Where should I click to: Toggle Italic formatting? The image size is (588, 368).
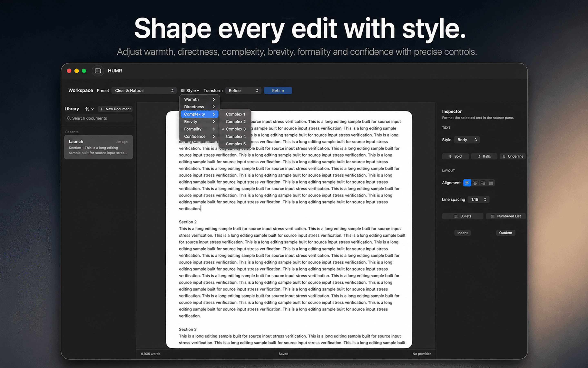484,156
